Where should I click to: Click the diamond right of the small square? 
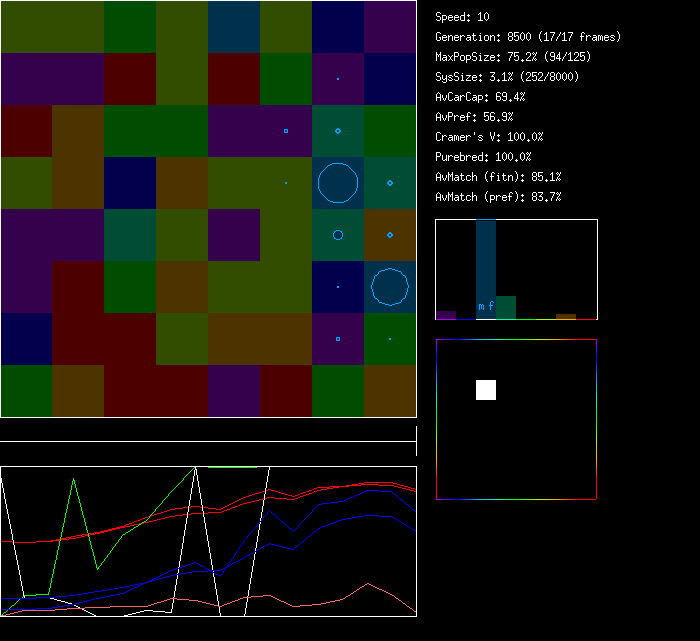338,131
